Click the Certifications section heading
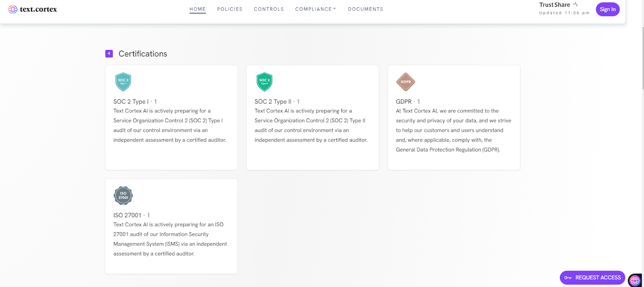Image resolution: width=644 pixels, height=287 pixels. click(143, 54)
